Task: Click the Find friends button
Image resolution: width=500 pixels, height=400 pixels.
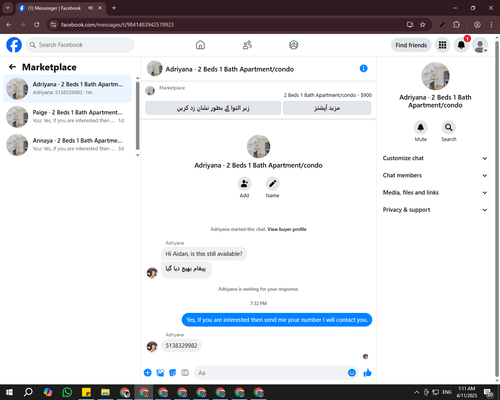Action: point(411,45)
